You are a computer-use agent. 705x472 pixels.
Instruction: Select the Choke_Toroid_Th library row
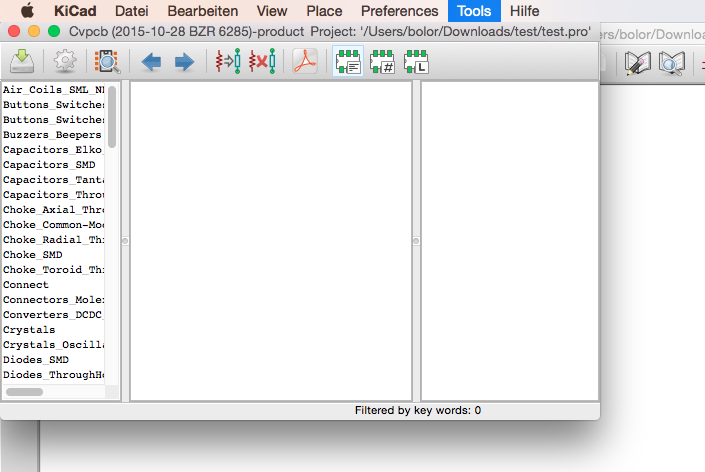[54, 270]
